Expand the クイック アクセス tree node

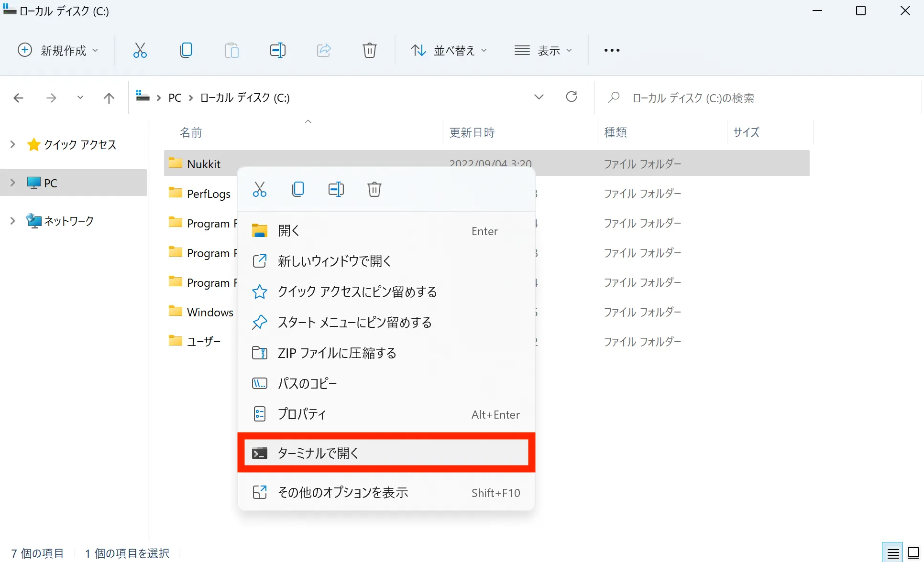[13, 144]
